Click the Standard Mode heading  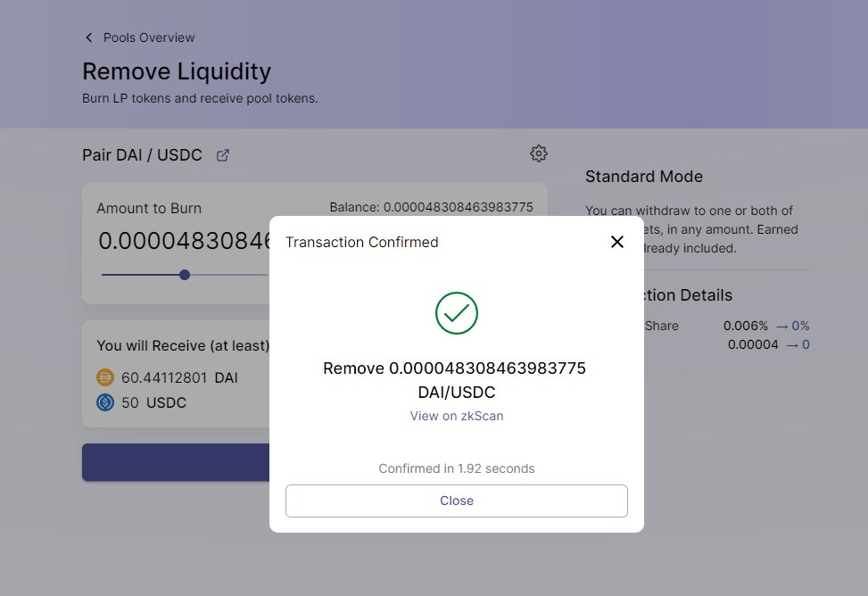click(x=644, y=177)
